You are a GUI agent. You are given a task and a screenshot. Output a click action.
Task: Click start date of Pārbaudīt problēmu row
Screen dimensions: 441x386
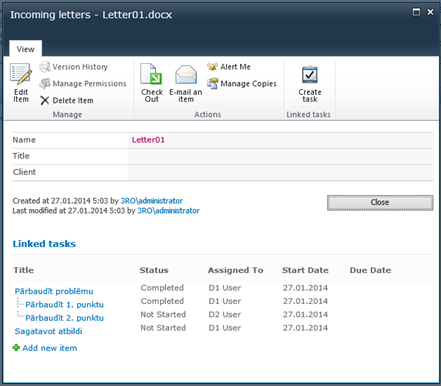coord(305,288)
